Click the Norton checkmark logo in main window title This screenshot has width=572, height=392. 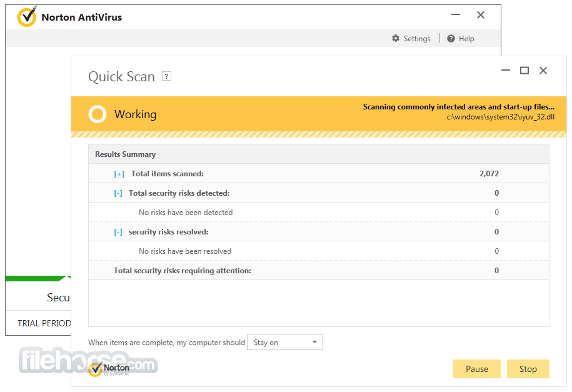tap(27, 17)
